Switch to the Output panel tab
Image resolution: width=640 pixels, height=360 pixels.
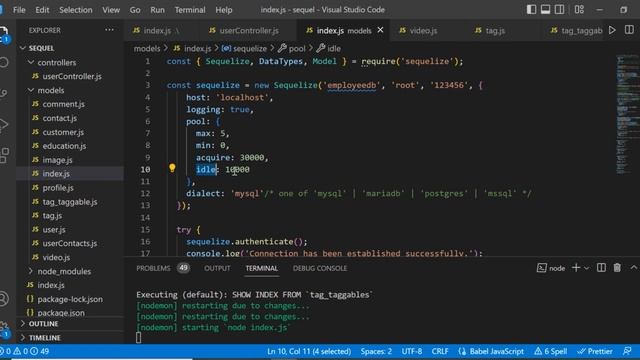217,268
